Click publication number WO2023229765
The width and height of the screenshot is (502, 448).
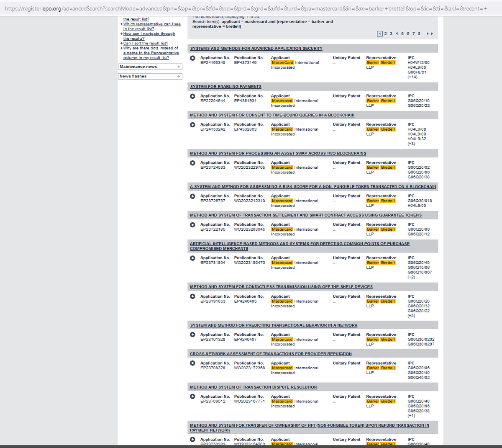[x=250, y=167]
